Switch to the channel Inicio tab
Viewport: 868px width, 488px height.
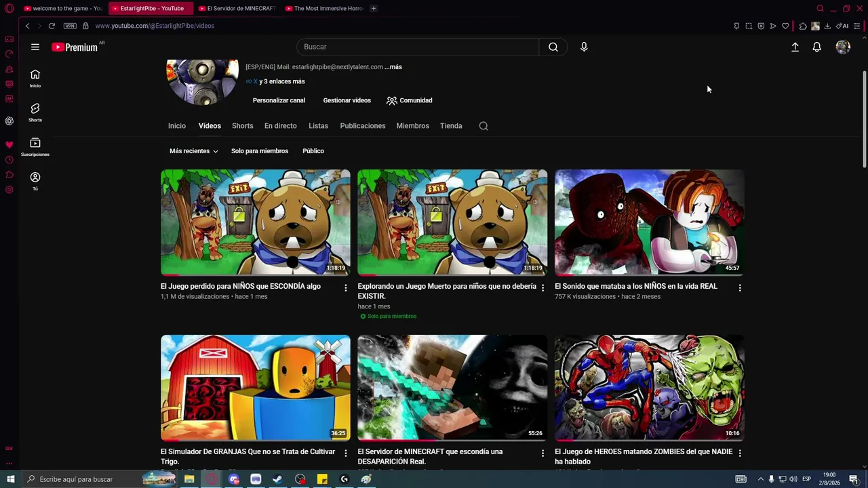pyautogui.click(x=177, y=126)
